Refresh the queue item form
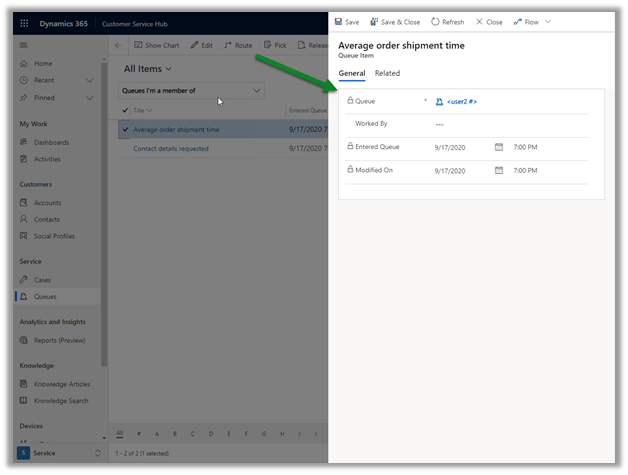The image size is (628, 475). tap(447, 21)
